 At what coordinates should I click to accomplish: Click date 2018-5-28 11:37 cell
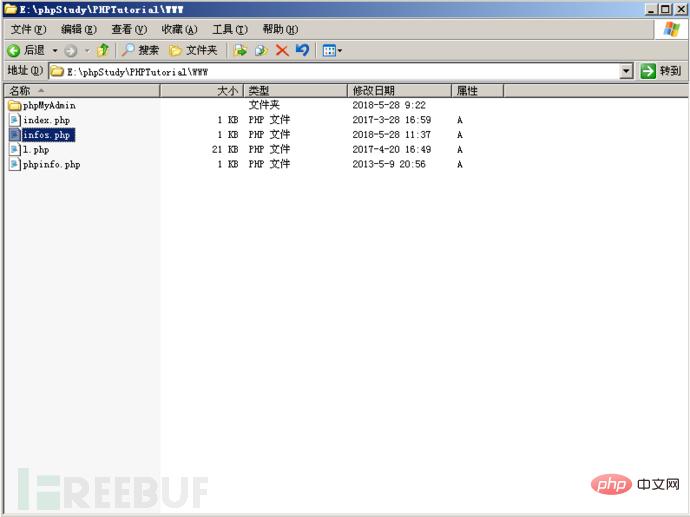[x=392, y=135]
